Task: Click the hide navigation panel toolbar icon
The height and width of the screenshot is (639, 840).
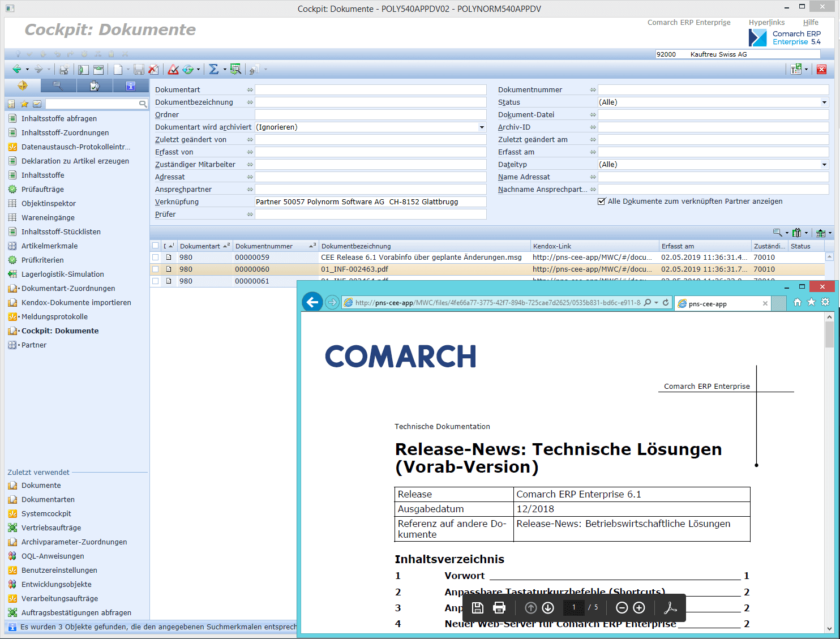Action: pos(83,69)
